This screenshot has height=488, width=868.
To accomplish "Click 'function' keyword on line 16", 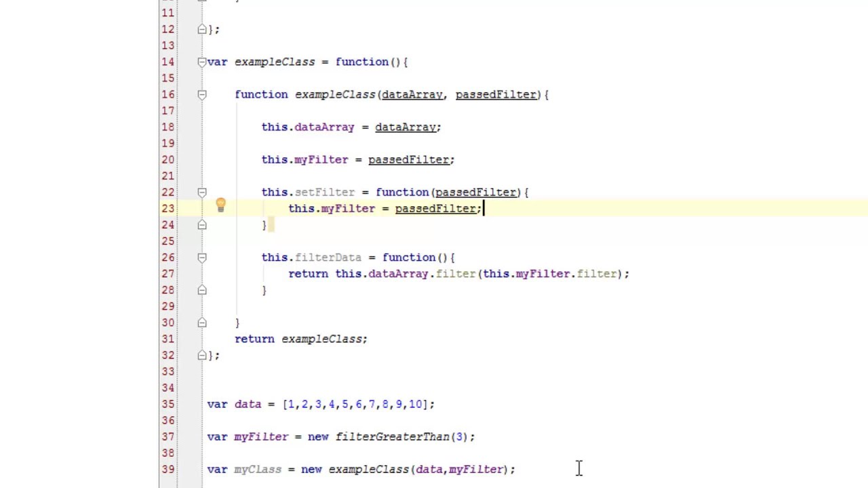I will point(261,94).
